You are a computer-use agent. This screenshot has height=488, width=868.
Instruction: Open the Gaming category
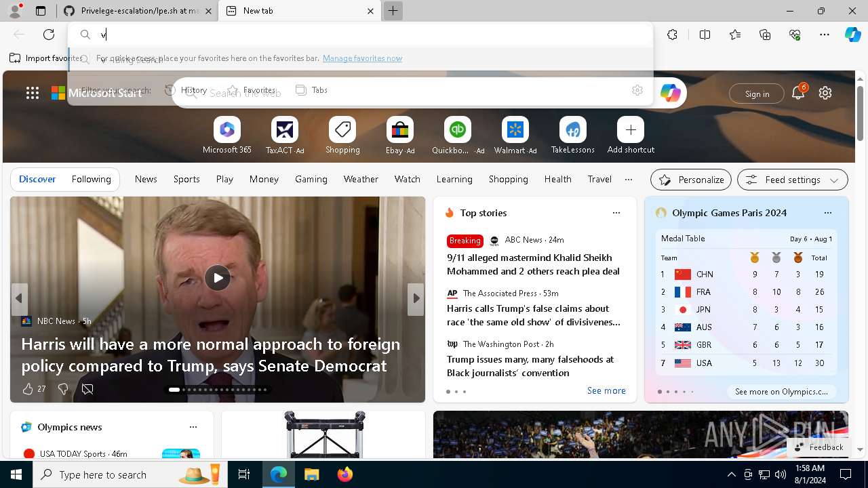click(311, 180)
